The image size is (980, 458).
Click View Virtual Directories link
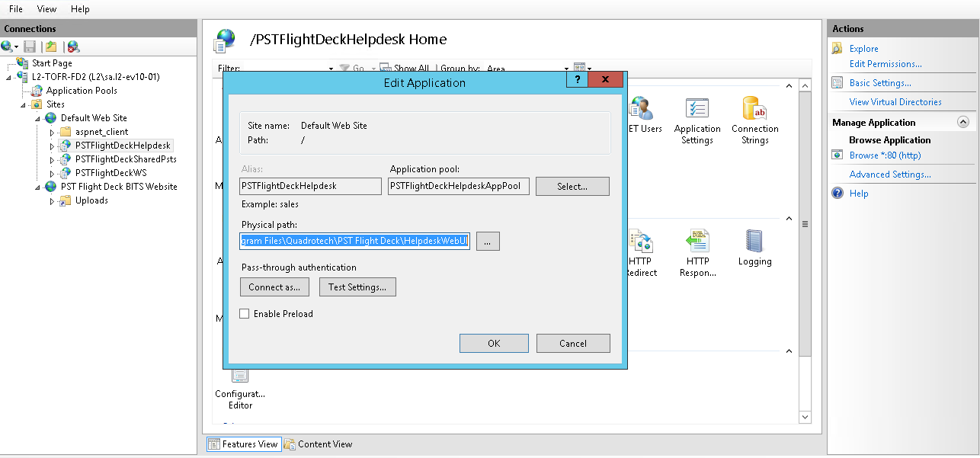click(x=895, y=102)
